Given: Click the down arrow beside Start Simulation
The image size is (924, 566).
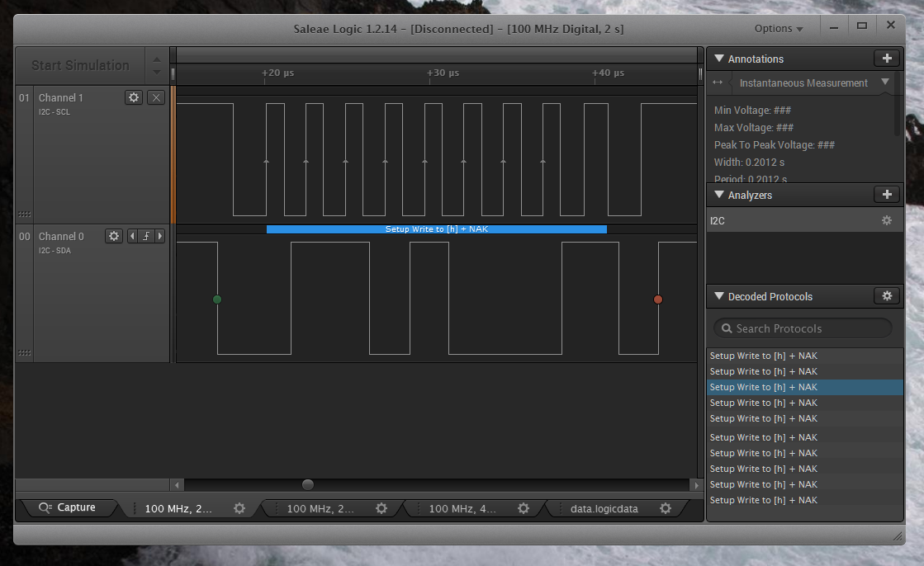Looking at the screenshot, I should coord(157,72).
